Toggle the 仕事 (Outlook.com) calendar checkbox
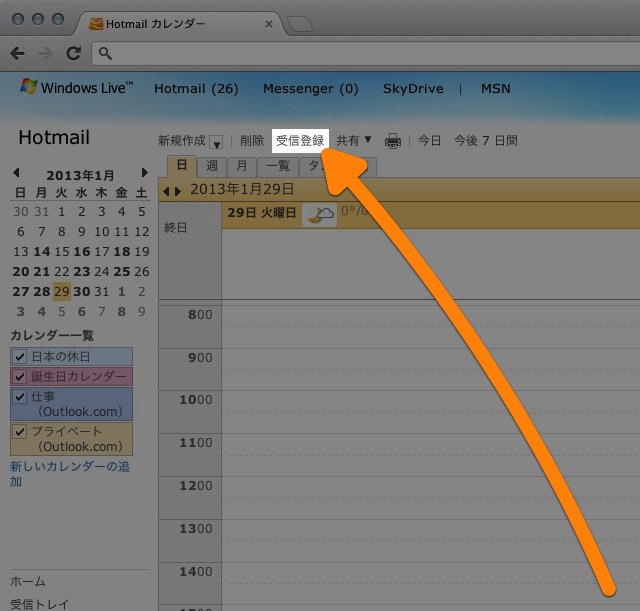640x611 pixels. point(20,396)
